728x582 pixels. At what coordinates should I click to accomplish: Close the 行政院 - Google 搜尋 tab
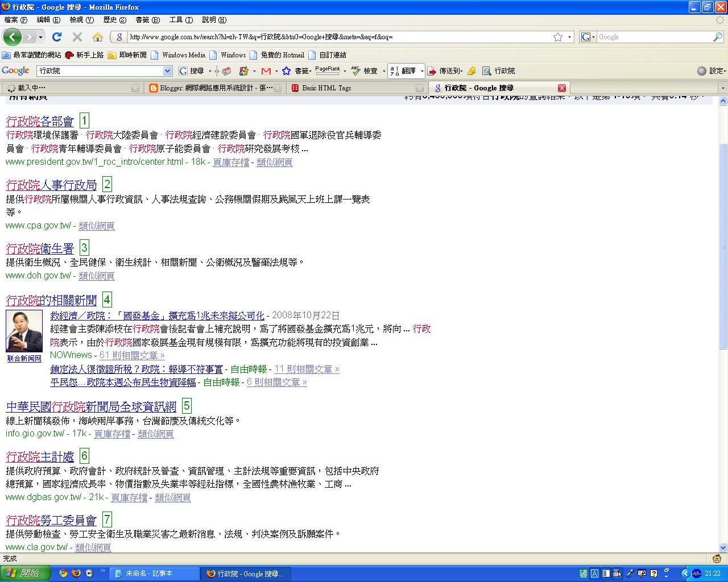pyautogui.click(x=562, y=88)
